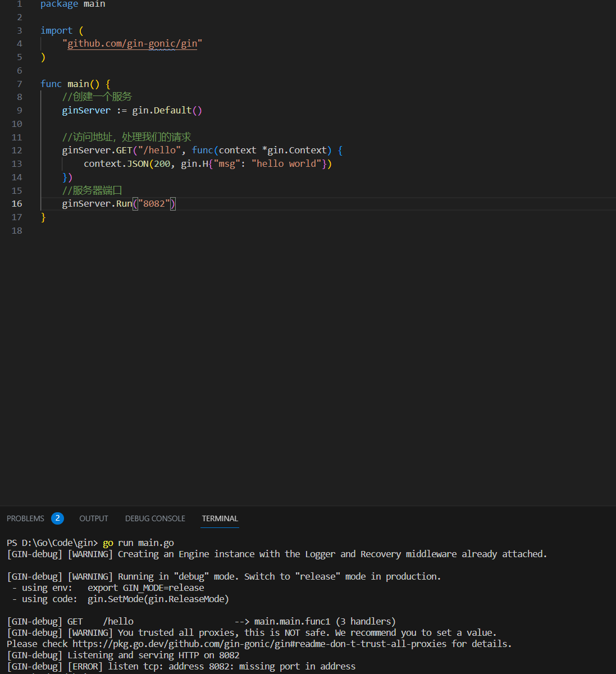Click "package main" on line 1
The height and width of the screenshot is (674, 616).
tap(73, 4)
